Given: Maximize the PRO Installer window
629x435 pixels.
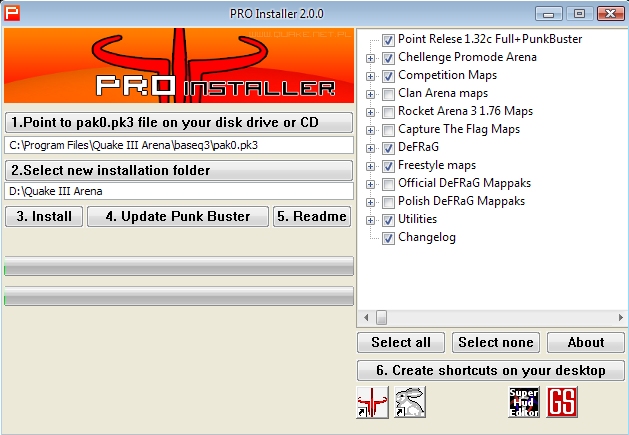Looking at the screenshot, I should pyautogui.click(x=579, y=14).
